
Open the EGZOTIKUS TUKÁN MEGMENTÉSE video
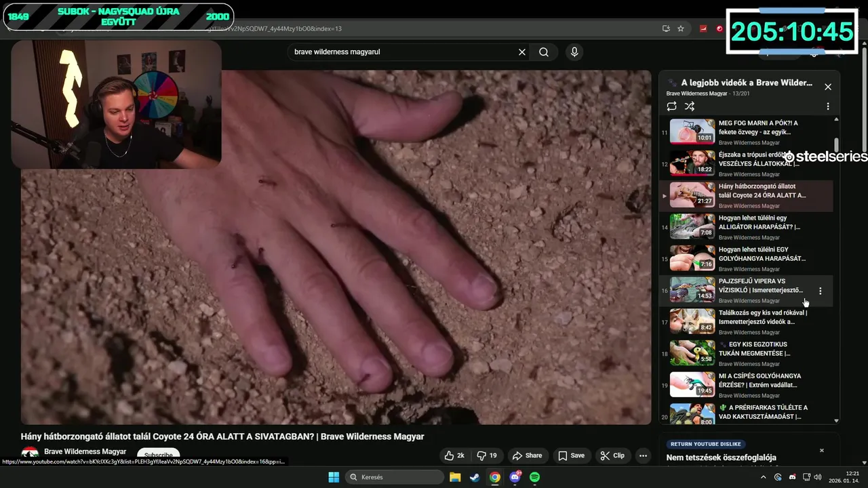[x=746, y=353]
